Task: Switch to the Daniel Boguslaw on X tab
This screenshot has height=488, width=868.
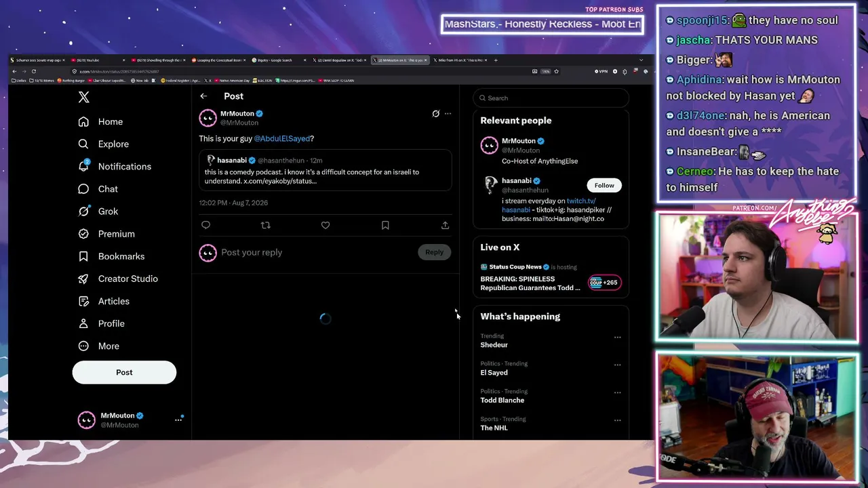Action: coord(341,60)
